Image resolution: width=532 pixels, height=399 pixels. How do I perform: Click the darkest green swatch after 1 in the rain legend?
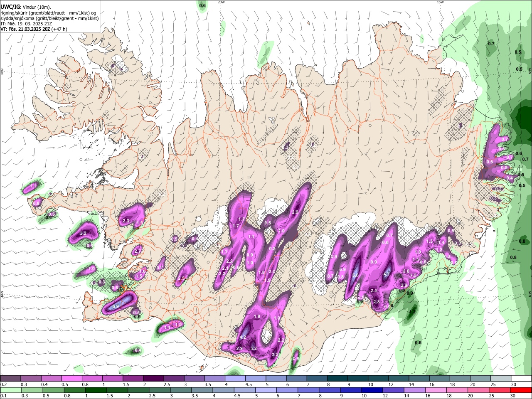(x=95, y=390)
